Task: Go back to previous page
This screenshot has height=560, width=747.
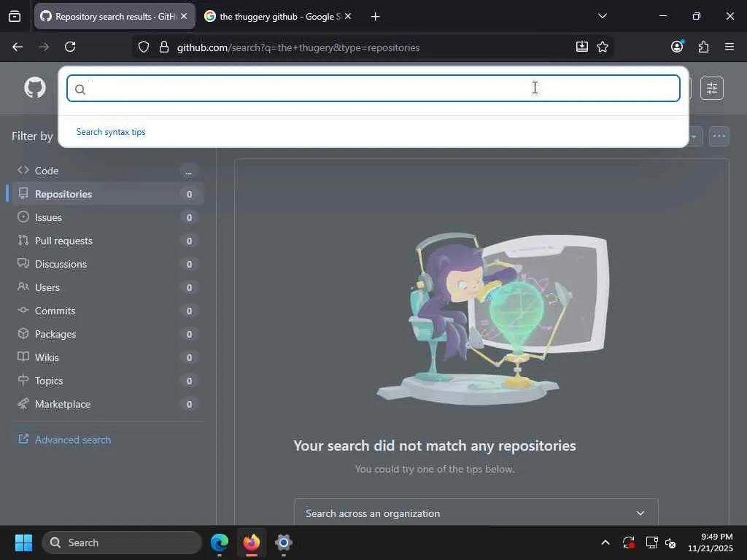Action: coord(18,47)
